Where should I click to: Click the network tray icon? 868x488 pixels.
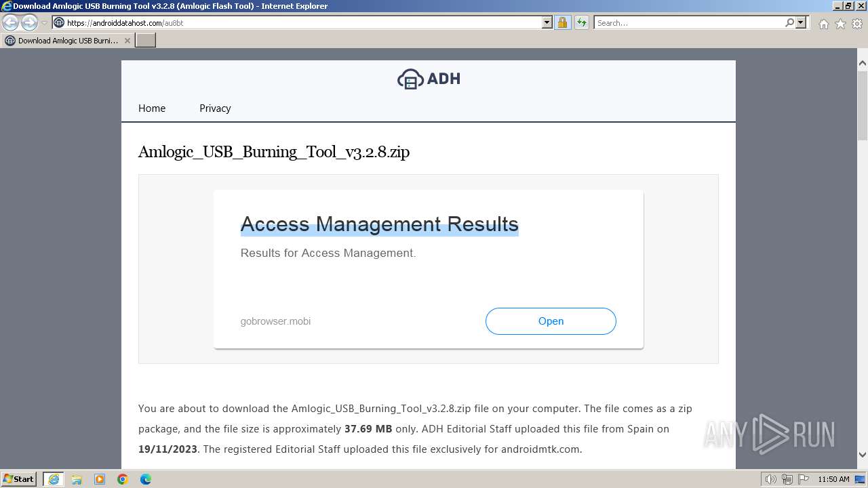click(x=787, y=479)
